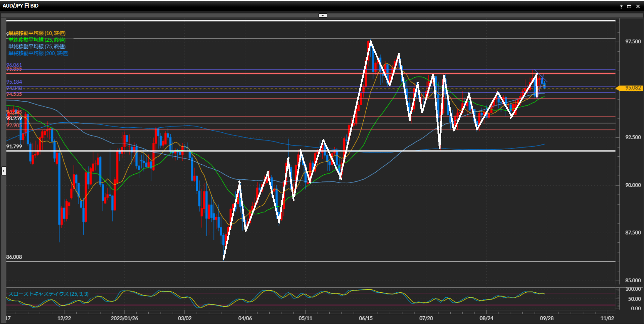Click the 97.500 value on price axis

(633, 42)
